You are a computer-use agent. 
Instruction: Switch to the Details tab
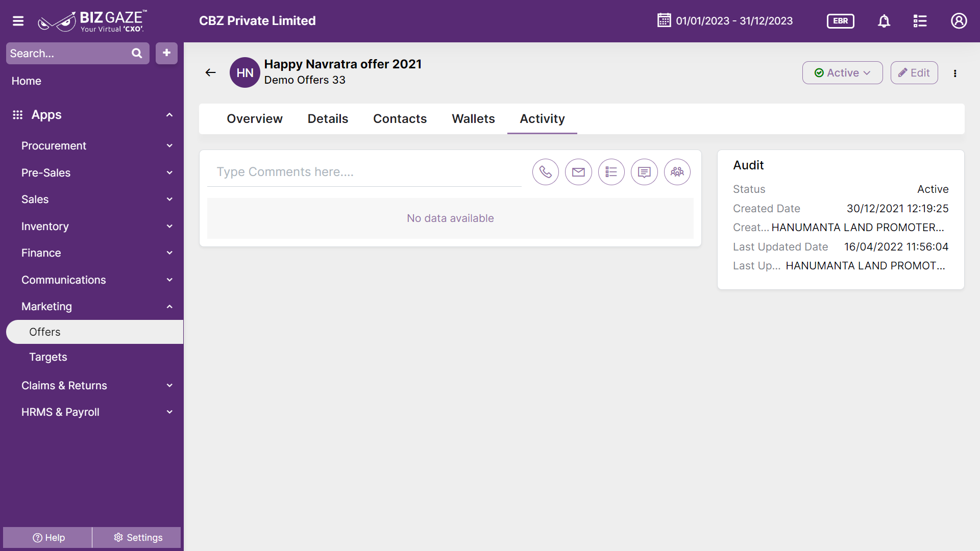328,119
